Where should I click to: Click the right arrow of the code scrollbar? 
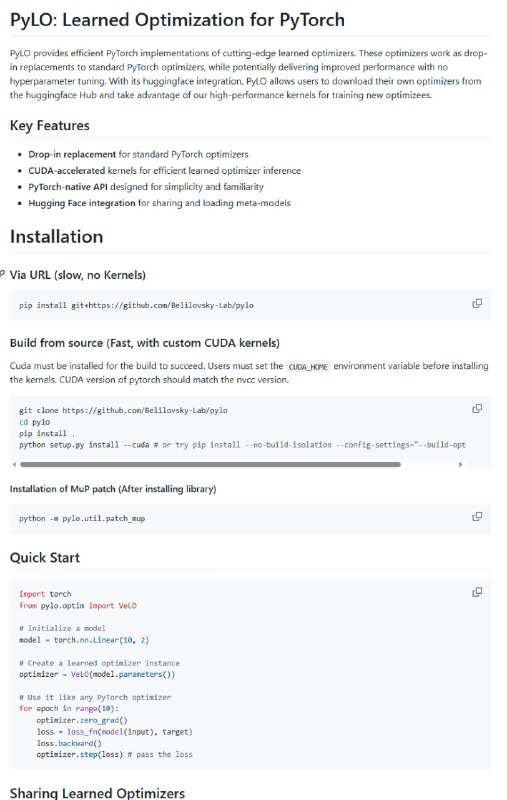(x=461, y=464)
